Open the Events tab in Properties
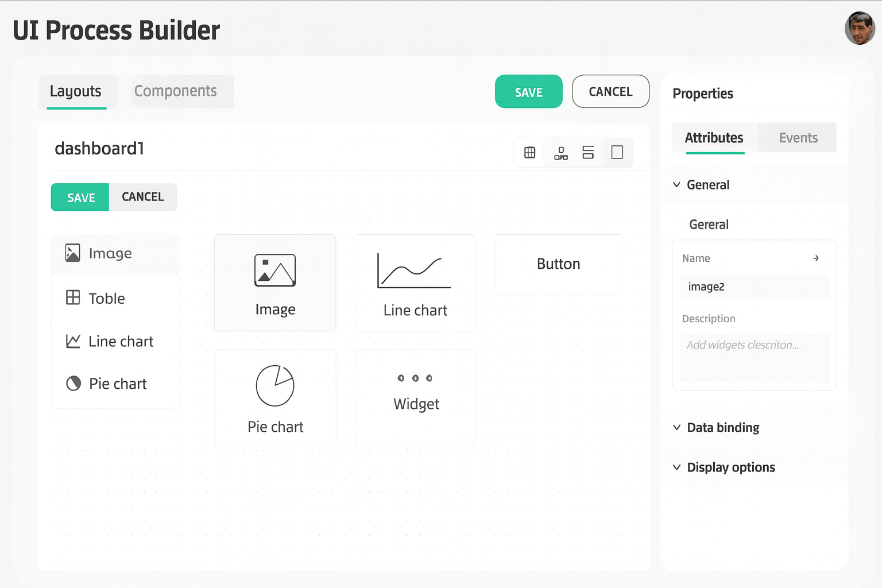Screen dimensions: 882x588 pos(798,138)
